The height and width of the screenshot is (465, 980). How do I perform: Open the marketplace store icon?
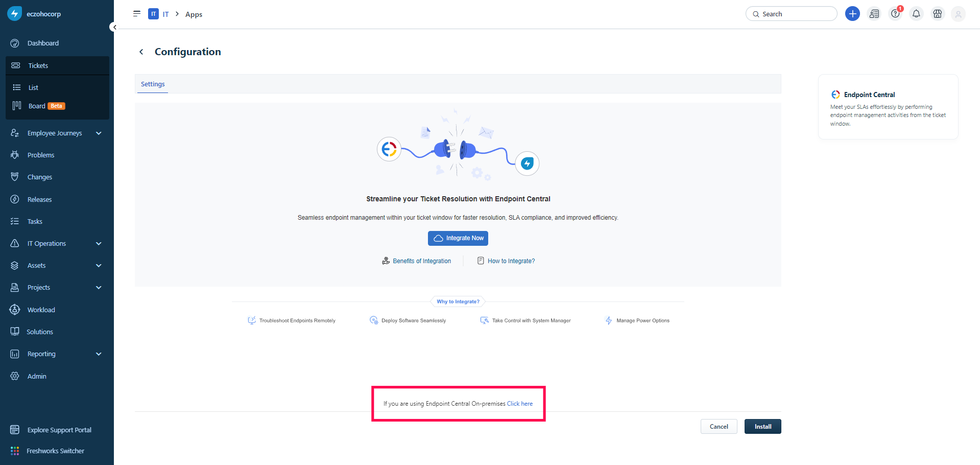[938, 14]
